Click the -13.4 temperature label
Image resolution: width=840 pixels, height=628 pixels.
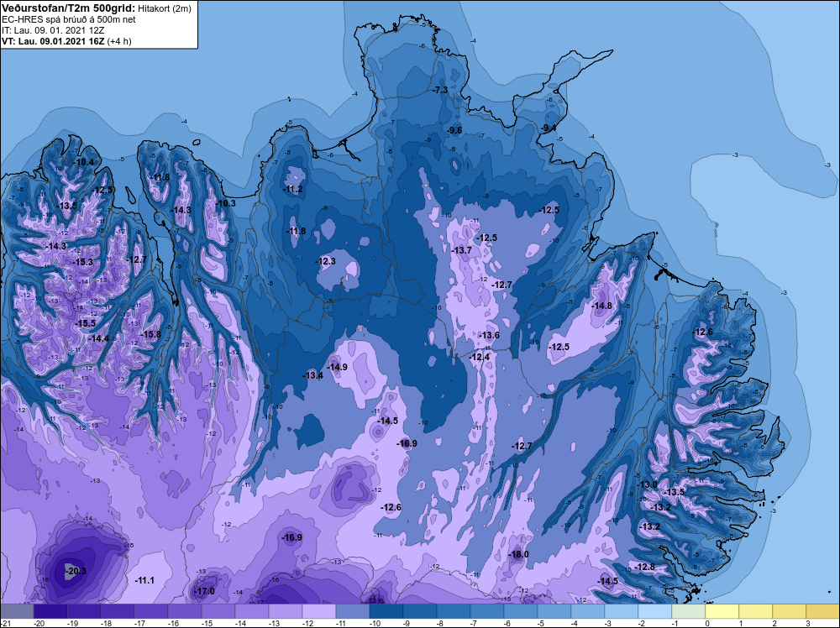point(313,375)
